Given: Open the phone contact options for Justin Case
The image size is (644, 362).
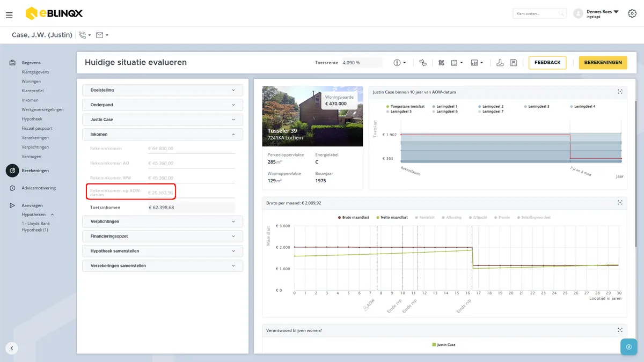Looking at the screenshot, I should (85, 35).
